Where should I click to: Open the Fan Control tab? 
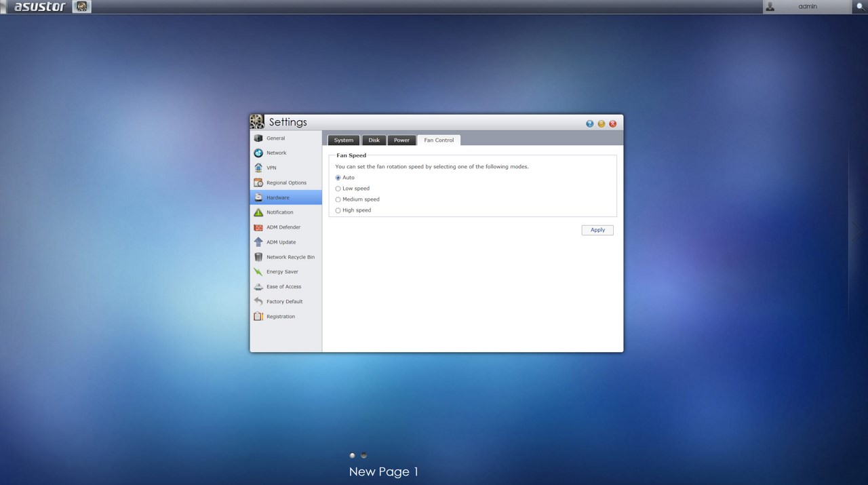click(x=439, y=140)
